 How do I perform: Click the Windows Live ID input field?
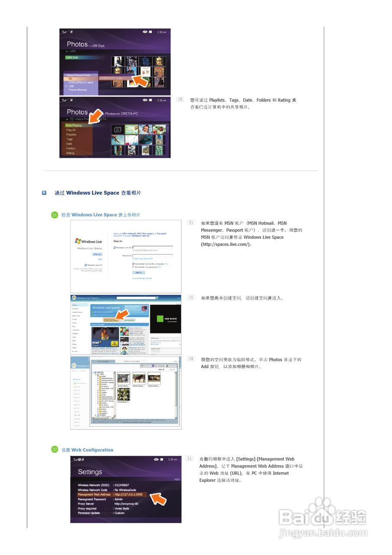tap(153, 247)
